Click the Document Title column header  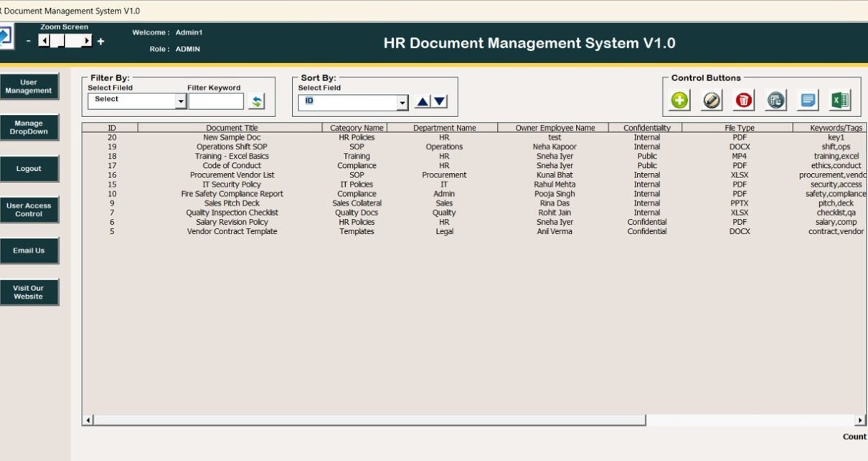(x=232, y=128)
